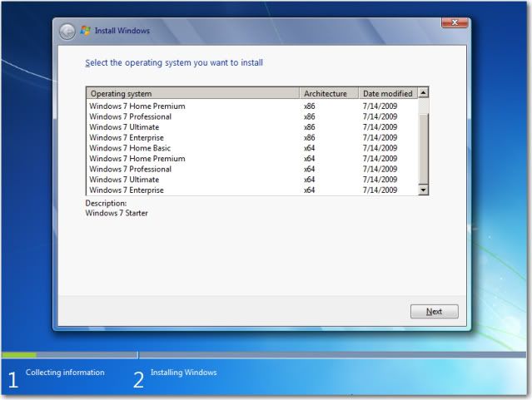Click the list's vertical scrollbar thumb
This screenshot has width=532, height=400.
coord(424,149)
